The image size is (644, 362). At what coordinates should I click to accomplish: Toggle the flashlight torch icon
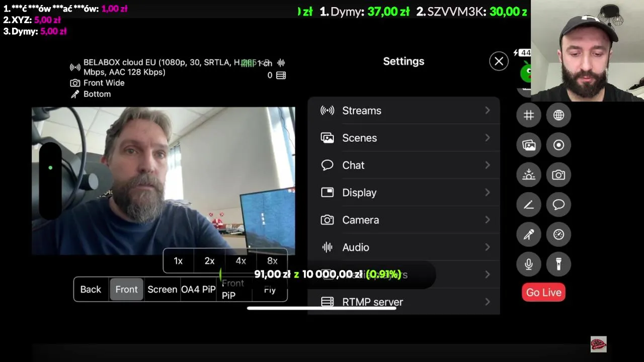coord(558,264)
